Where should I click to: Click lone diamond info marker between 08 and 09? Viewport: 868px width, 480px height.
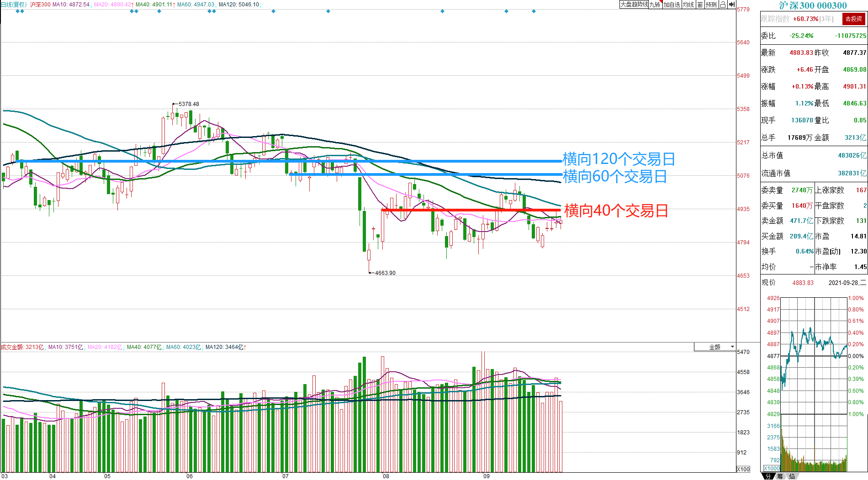tap(442, 11)
